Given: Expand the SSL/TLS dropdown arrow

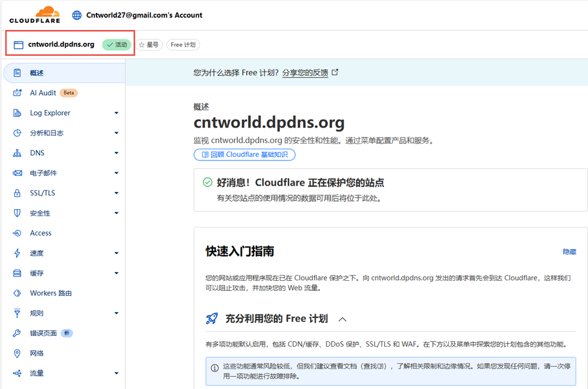Looking at the screenshot, I should click(x=116, y=193).
